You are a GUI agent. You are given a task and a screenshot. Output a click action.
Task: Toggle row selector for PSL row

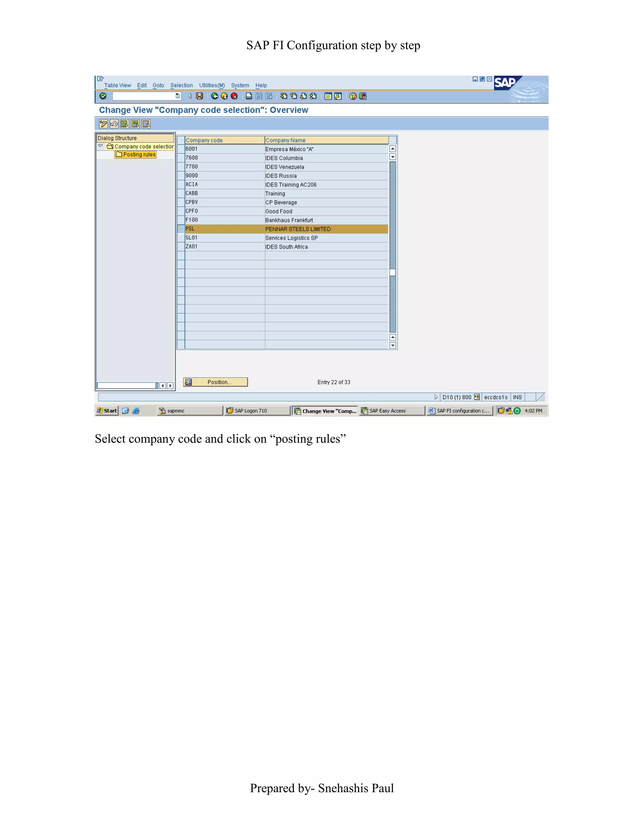point(181,229)
